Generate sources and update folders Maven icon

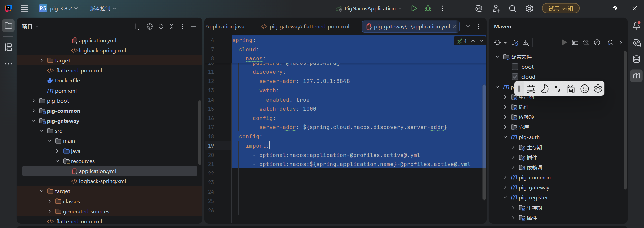point(515,42)
